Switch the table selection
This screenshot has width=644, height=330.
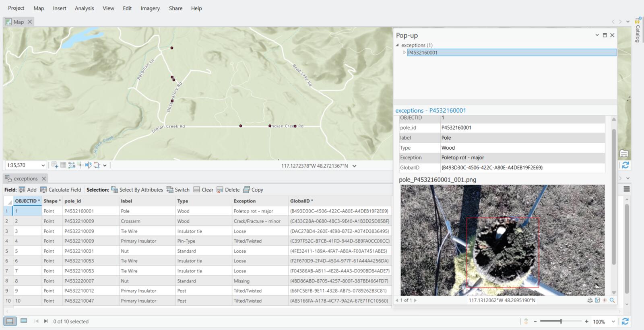tap(178, 190)
